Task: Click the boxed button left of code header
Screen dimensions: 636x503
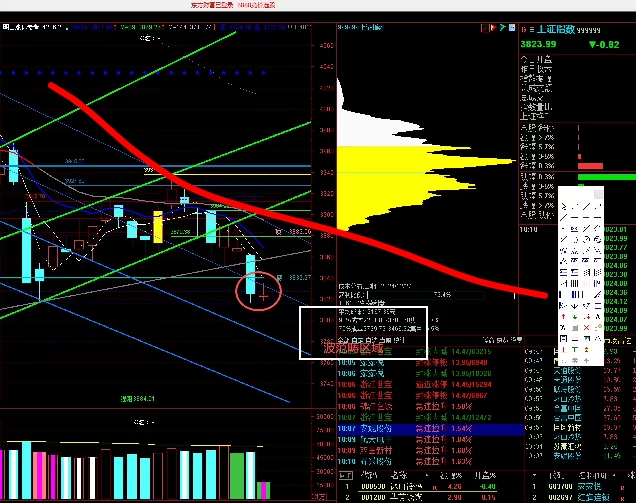Action: (346, 475)
